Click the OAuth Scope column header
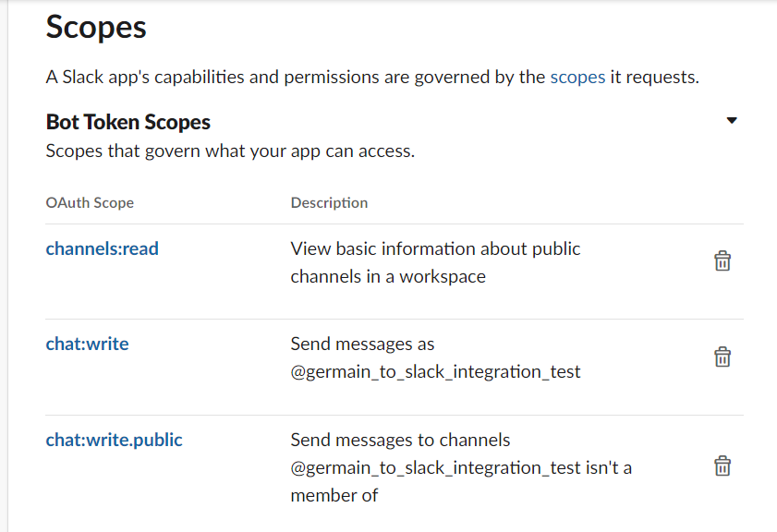Image resolution: width=777 pixels, height=532 pixels. (x=90, y=202)
